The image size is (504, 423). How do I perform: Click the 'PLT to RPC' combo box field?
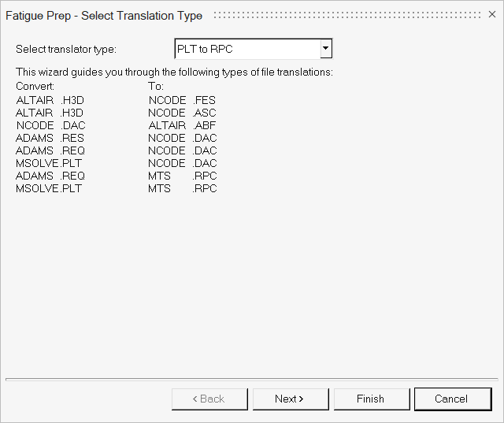[246, 49]
